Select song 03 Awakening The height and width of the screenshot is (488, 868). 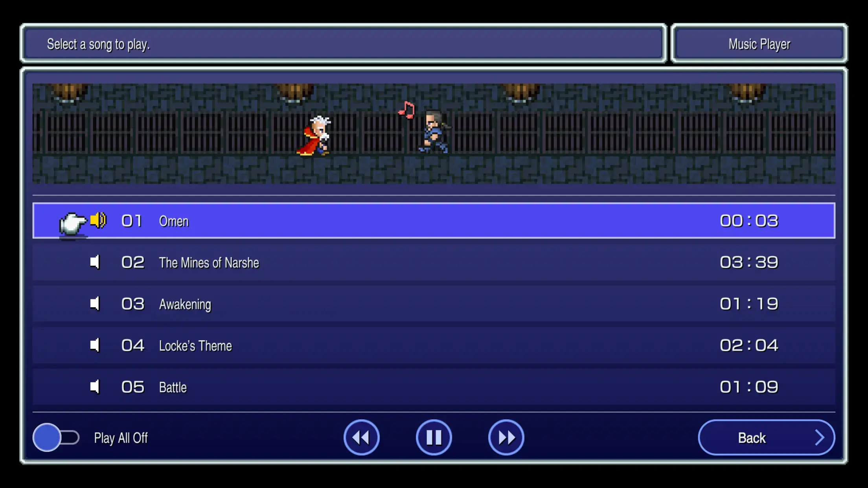click(x=434, y=304)
